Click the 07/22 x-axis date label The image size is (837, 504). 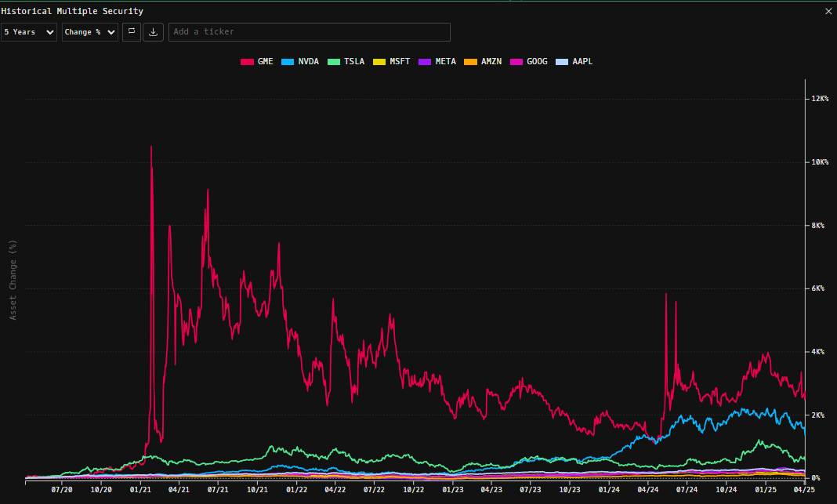coord(374,490)
